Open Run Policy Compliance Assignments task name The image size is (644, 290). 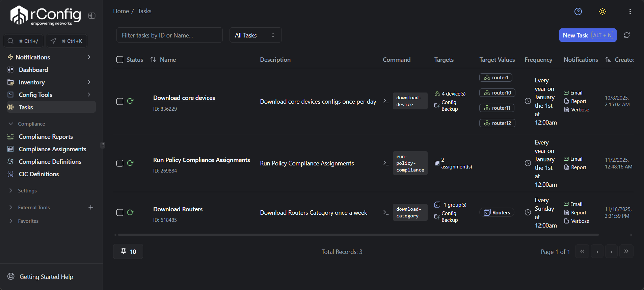(202, 160)
